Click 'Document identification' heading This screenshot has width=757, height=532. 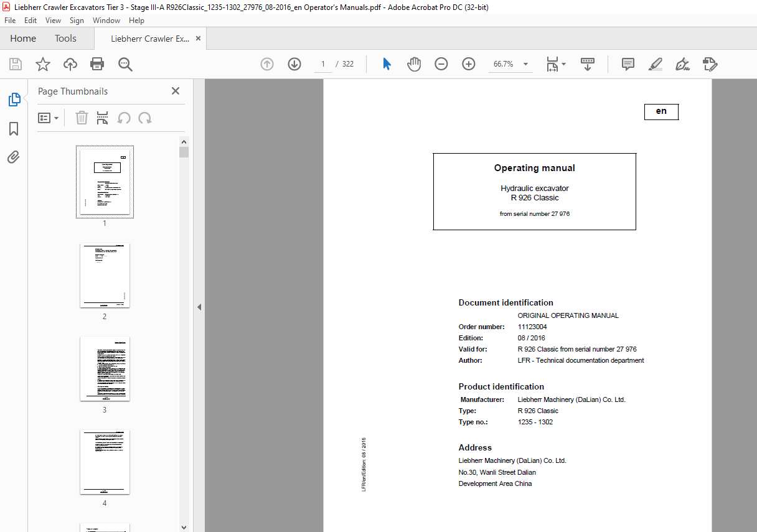pyautogui.click(x=506, y=303)
